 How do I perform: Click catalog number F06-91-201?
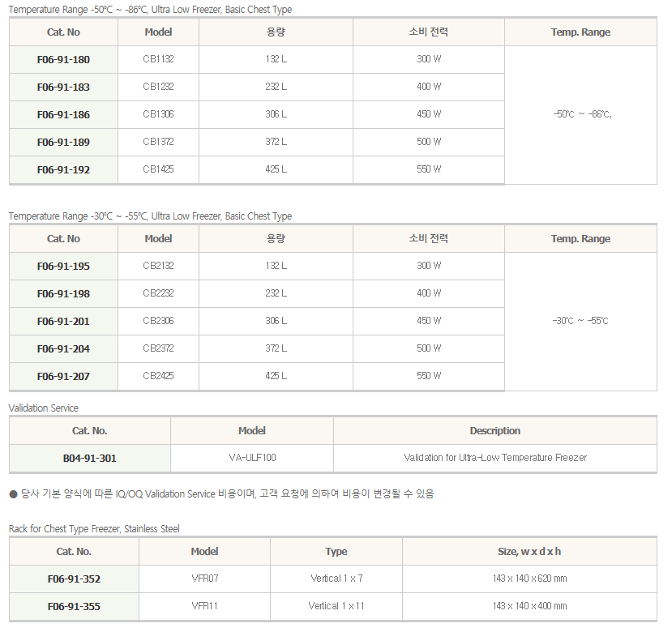click(x=63, y=322)
